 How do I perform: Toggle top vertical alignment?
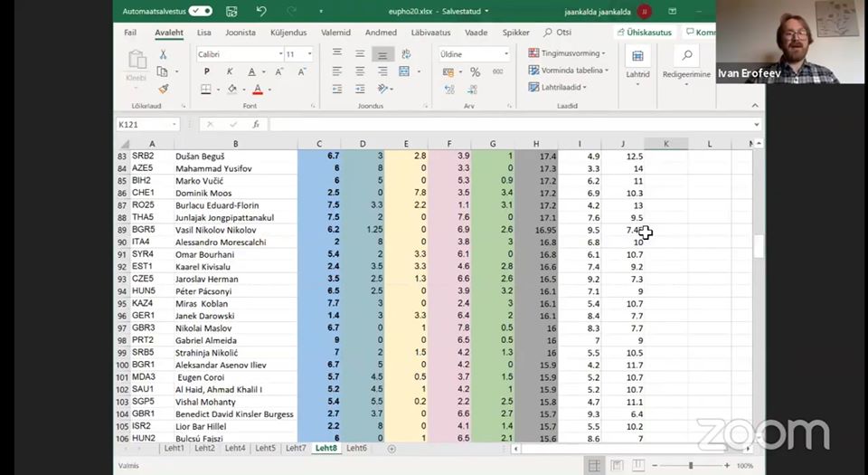point(337,53)
